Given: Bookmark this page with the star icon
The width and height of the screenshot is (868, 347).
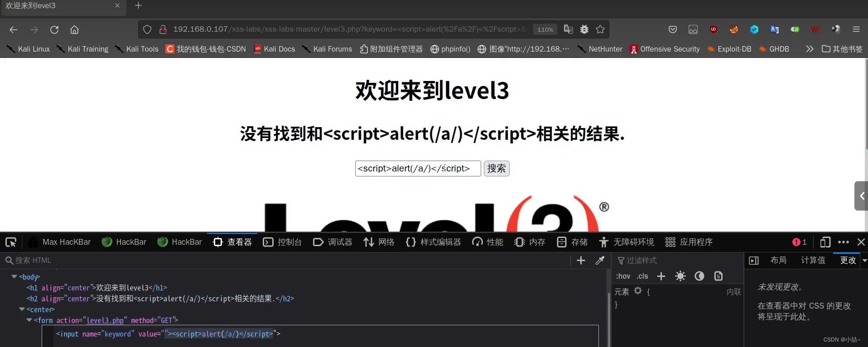Looking at the screenshot, I should (x=600, y=29).
